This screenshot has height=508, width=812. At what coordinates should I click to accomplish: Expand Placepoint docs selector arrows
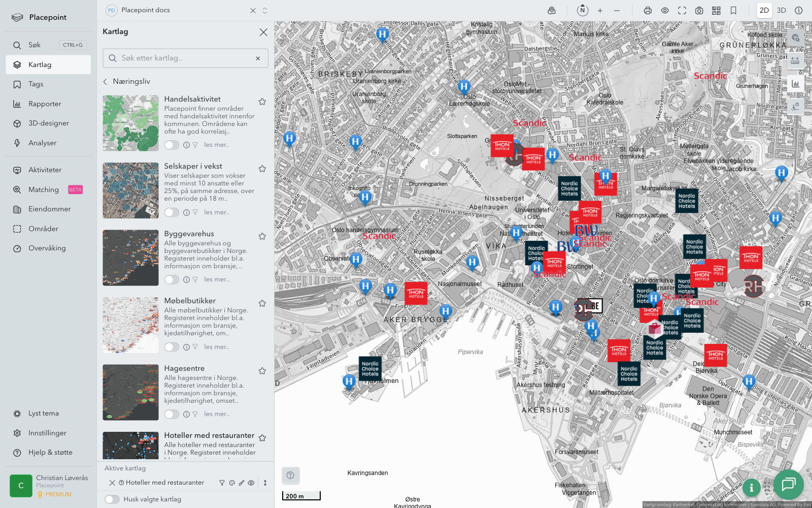tap(265, 11)
